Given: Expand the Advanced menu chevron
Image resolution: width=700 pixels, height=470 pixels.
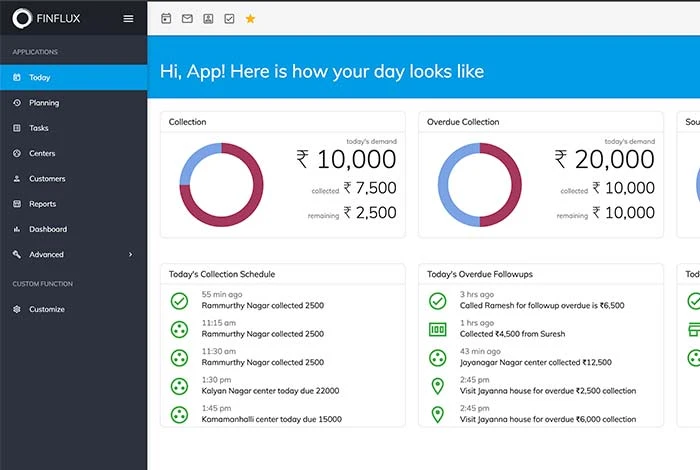Looking at the screenshot, I should (x=130, y=254).
